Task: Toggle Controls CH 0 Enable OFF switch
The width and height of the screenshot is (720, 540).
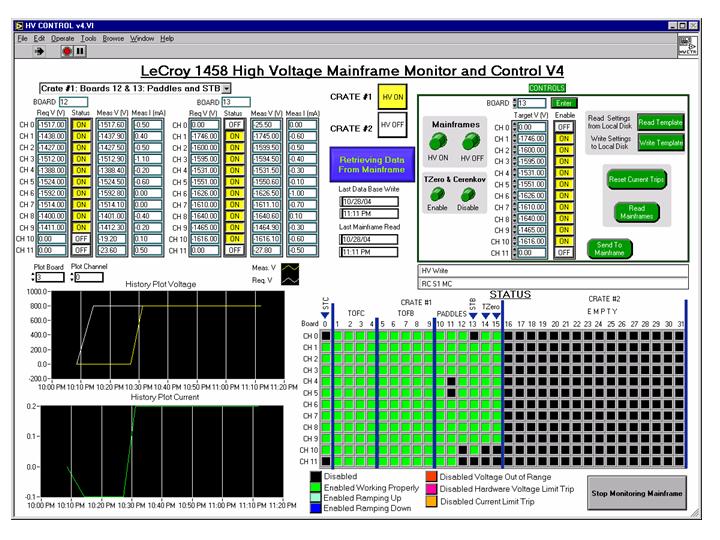Action: (564, 127)
